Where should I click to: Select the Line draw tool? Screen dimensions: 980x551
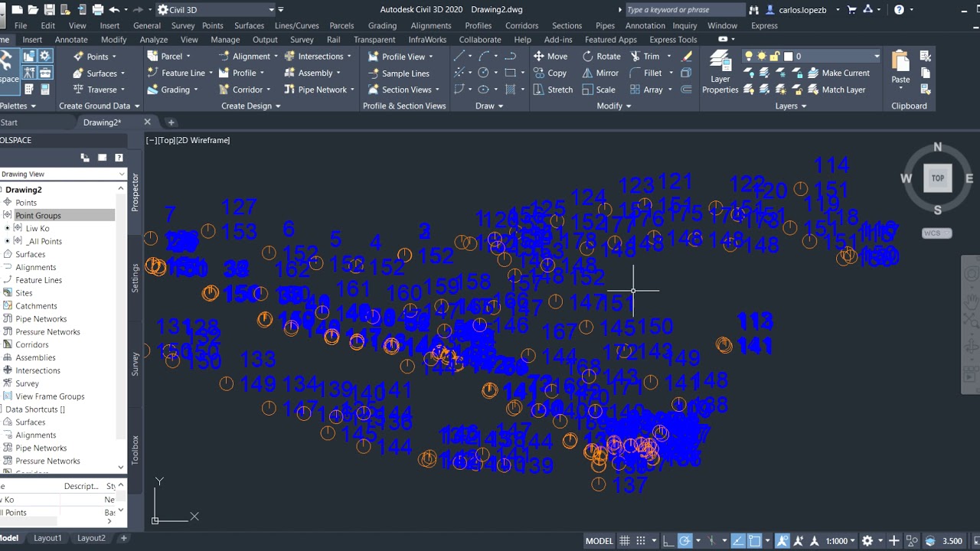pos(459,56)
